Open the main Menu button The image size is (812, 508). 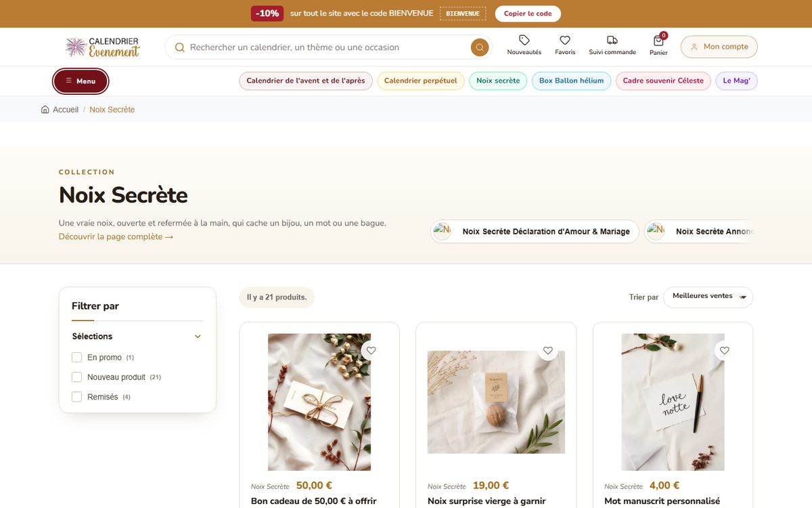(x=81, y=81)
